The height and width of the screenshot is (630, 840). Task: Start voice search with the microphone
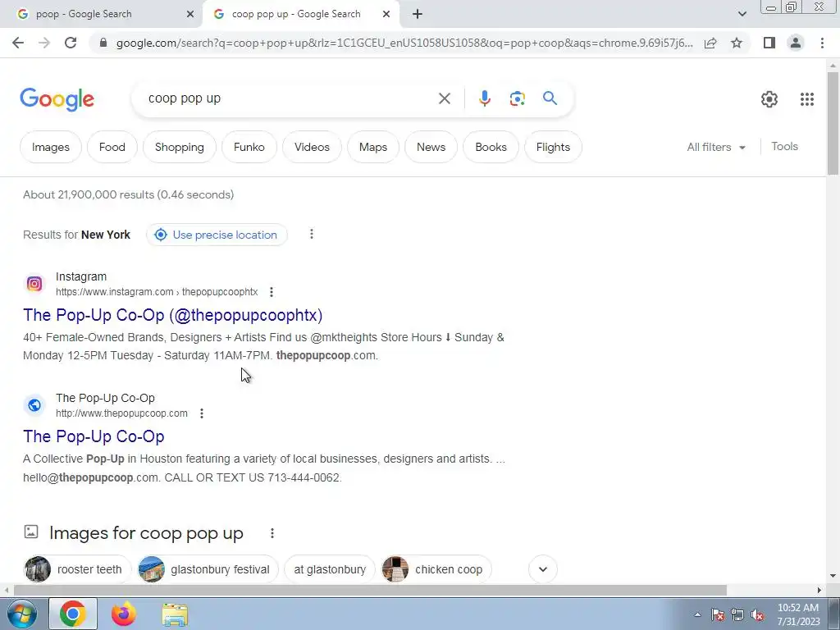(x=484, y=98)
